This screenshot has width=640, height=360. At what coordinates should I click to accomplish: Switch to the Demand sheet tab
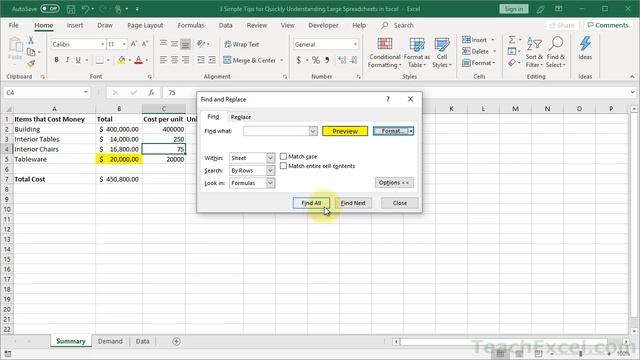click(110, 341)
